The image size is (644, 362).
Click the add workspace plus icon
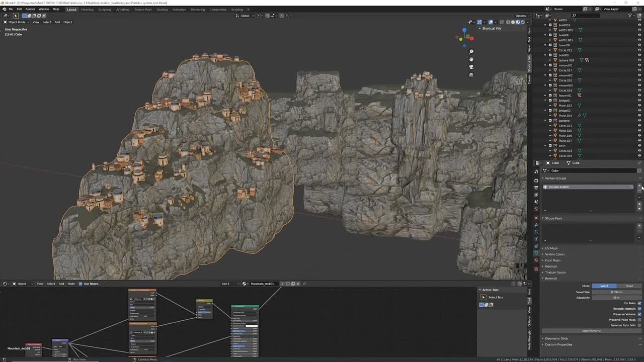[248, 9]
